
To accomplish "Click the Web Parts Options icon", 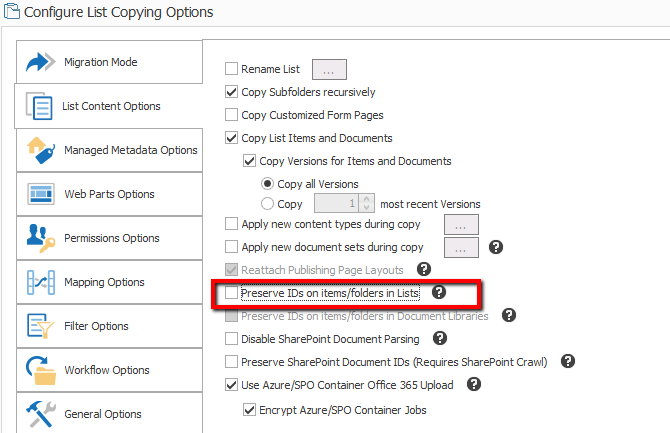I will (41, 194).
